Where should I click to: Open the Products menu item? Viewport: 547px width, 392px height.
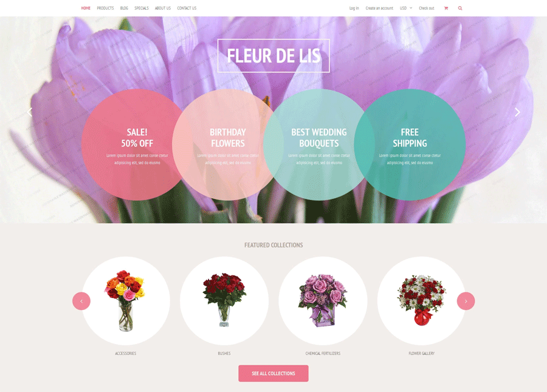(105, 8)
